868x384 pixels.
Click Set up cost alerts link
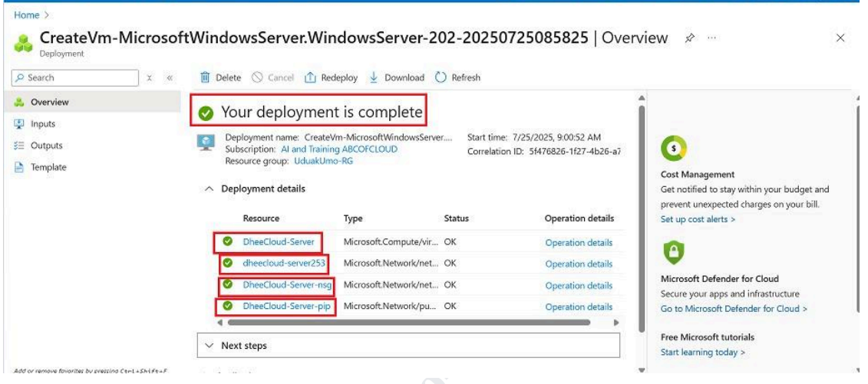click(698, 219)
